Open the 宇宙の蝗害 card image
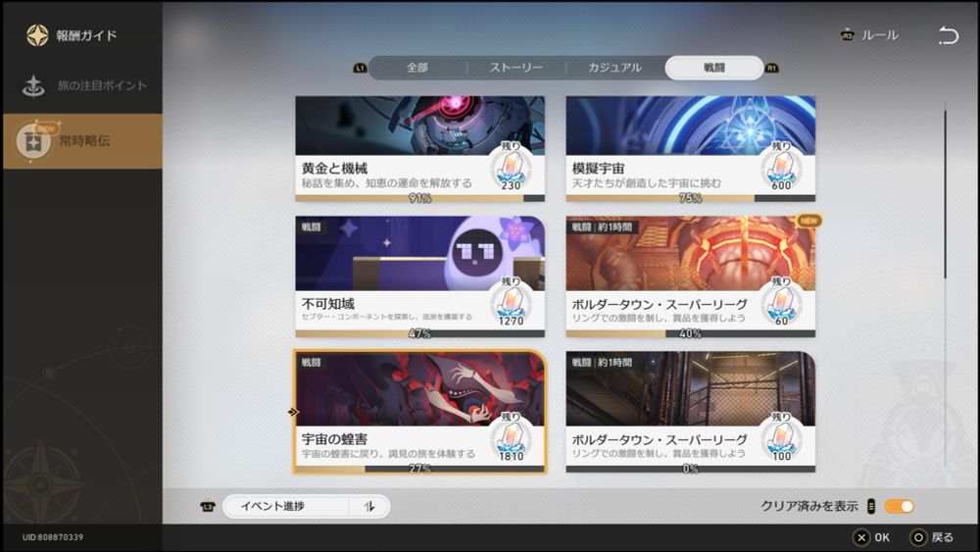Image resolution: width=980 pixels, height=552 pixels. coord(419,388)
